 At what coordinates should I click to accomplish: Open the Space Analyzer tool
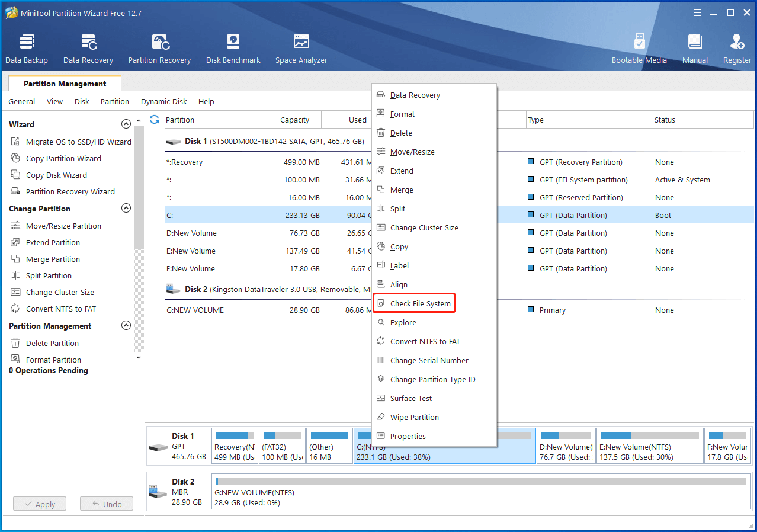click(x=301, y=49)
